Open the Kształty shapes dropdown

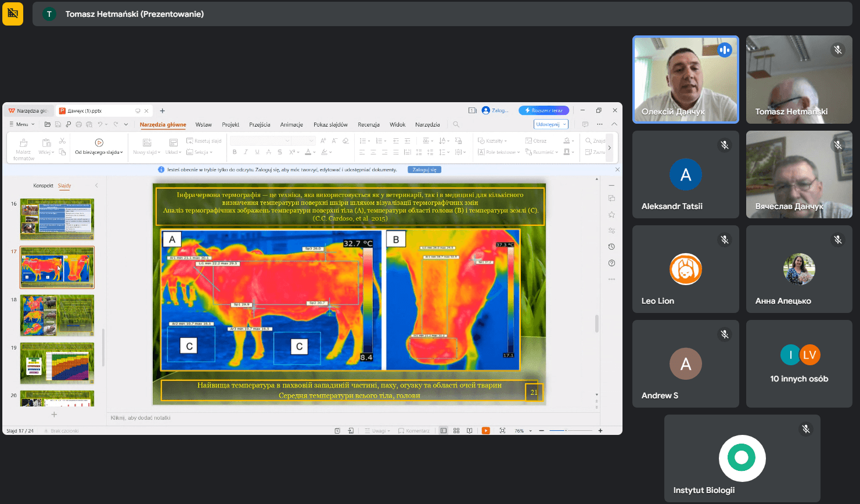[x=492, y=141]
